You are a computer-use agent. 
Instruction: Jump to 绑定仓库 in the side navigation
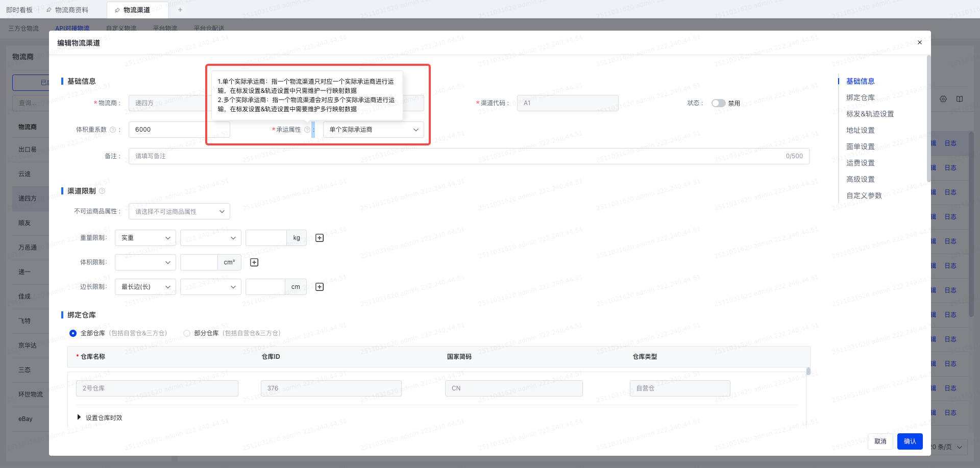[x=861, y=97]
